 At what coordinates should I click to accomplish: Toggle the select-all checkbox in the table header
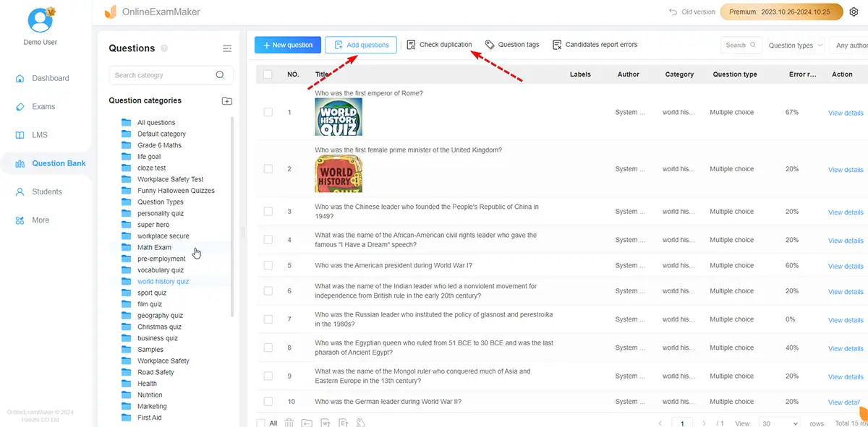268,74
